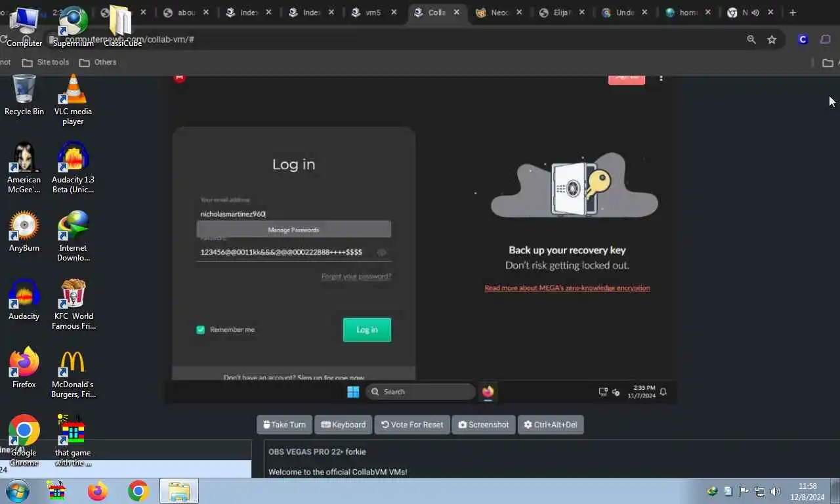Open the Site tools bookmark folder
Image resolution: width=840 pixels, height=504 pixels.
45,62
